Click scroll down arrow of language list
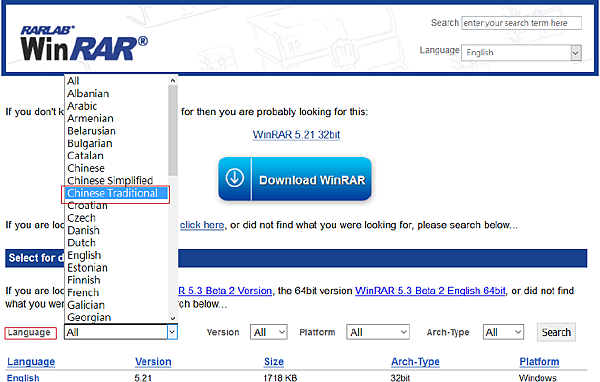Viewport: 600px width, 382px height. click(173, 318)
